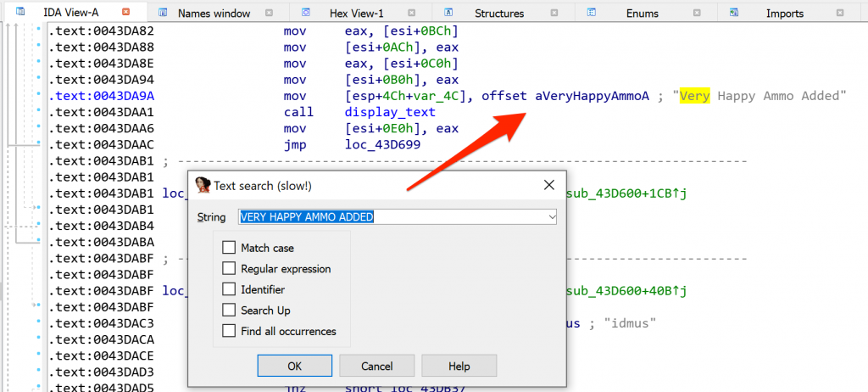The height and width of the screenshot is (392, 868).
Task: Click the Enums tab icon
Action: [x=593, y=13]
